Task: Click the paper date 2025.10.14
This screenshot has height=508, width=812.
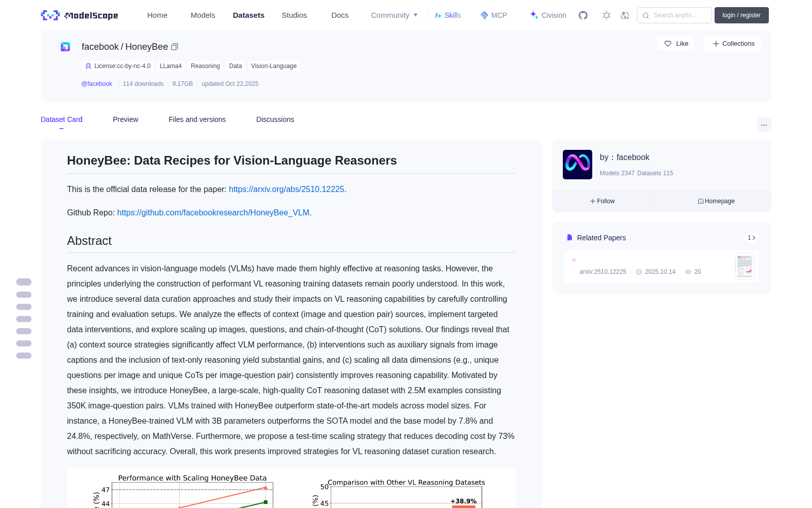Action: point(660,272)
